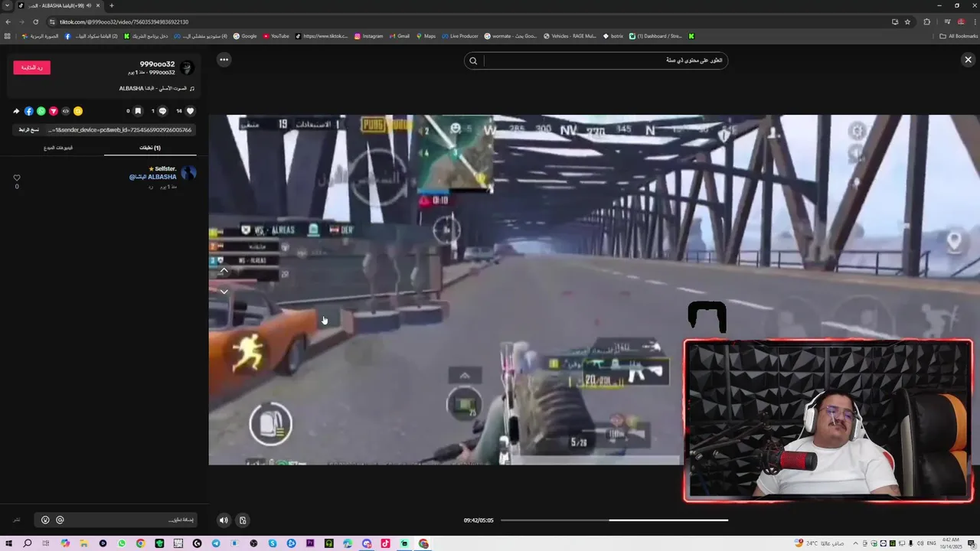Image resolution: width=980 pixels, height=551 pixels.
Task: Get the embed code icon
Action: point(65,111)
